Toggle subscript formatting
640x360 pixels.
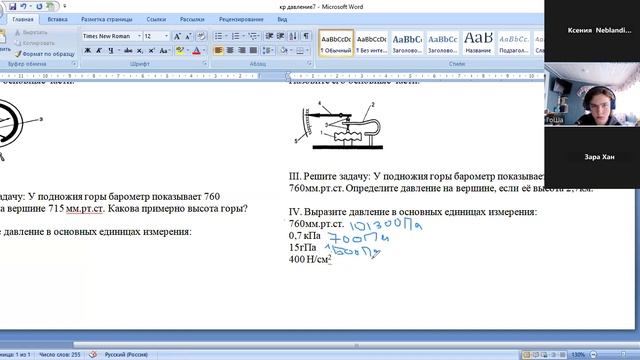coord(140,51)
